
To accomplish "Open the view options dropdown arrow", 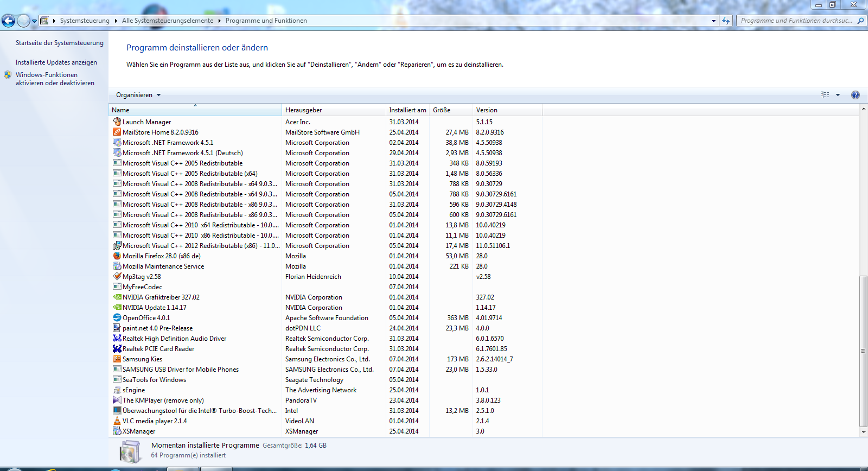I will coord(838,95).
